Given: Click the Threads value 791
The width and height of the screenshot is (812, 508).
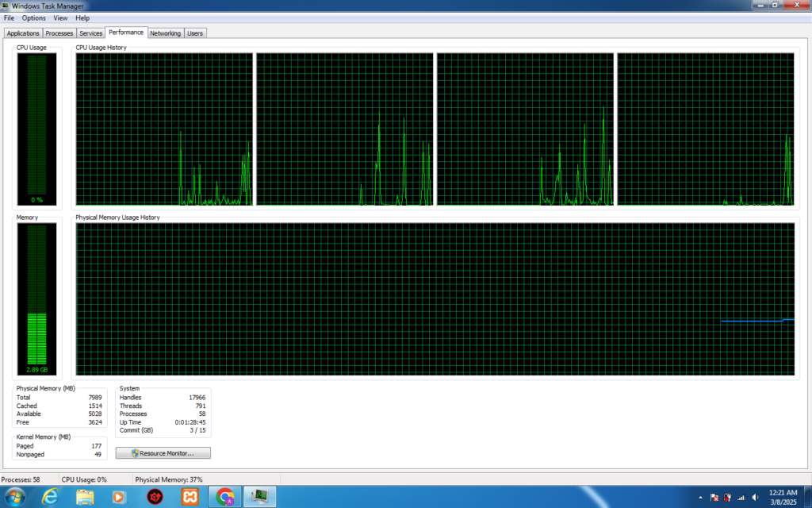Looking at the screenshot, I should [x=201, y=406].
